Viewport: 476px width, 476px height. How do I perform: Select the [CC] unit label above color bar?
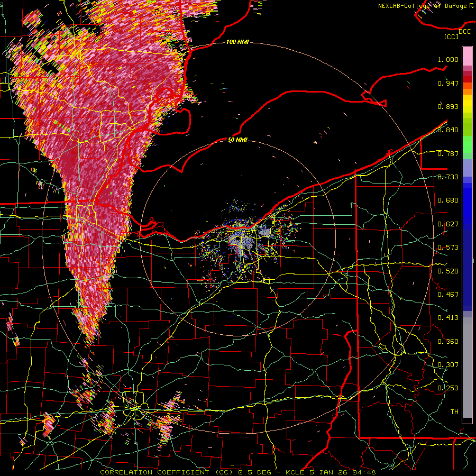click(x=452, y=36)
